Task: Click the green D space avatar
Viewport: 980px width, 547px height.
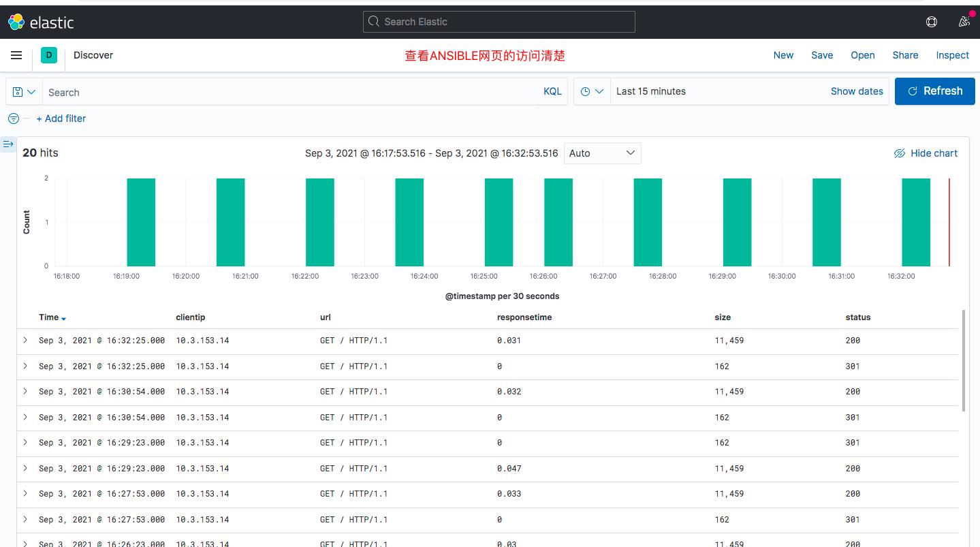Action: [49, 55]
